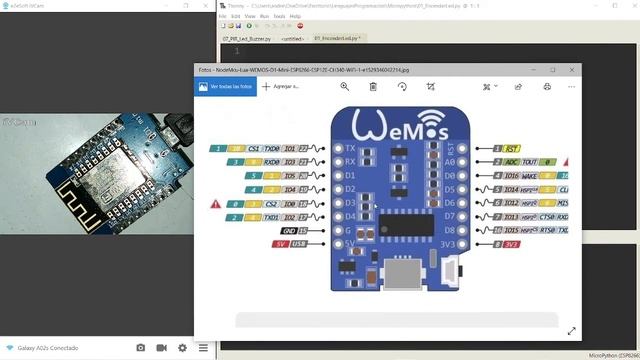Image resolution: width=640 pixels, height=360 pixels.
Task: Open the iVCam hamburger menu
Action: pos(203,348)
